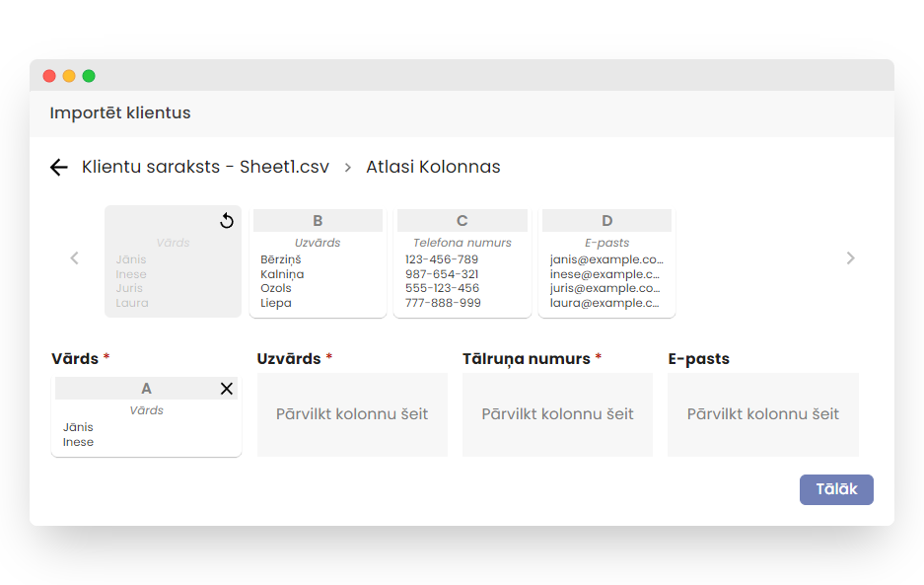This screenshot has width=924, height=585.
Task: Click the E-pasts drop zone
Action: coord(762,413)
